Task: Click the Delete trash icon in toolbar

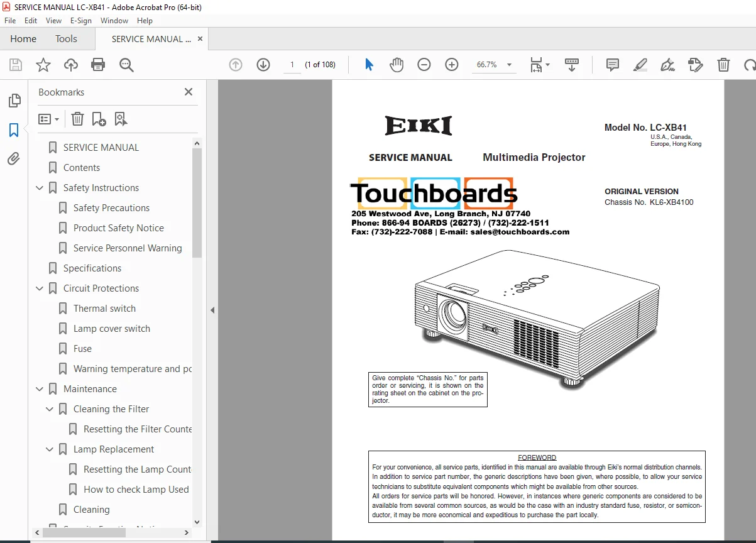Action: pyautogui.click(x=723, y=65)
